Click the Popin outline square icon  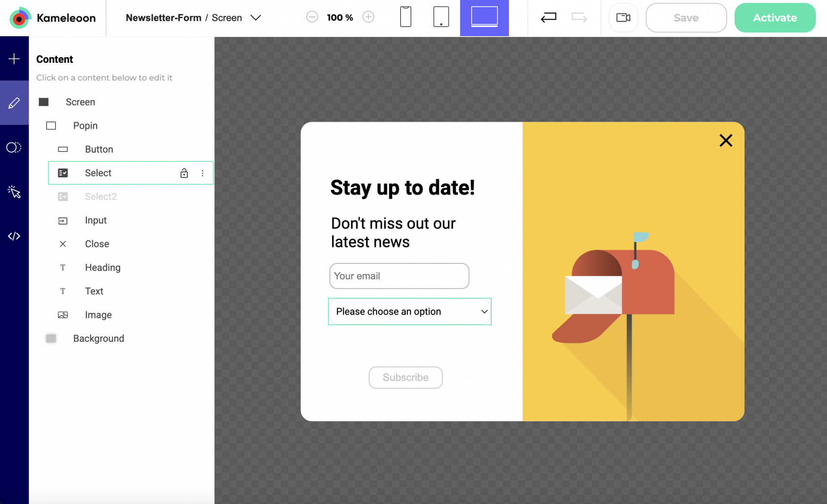click(51, 126)
